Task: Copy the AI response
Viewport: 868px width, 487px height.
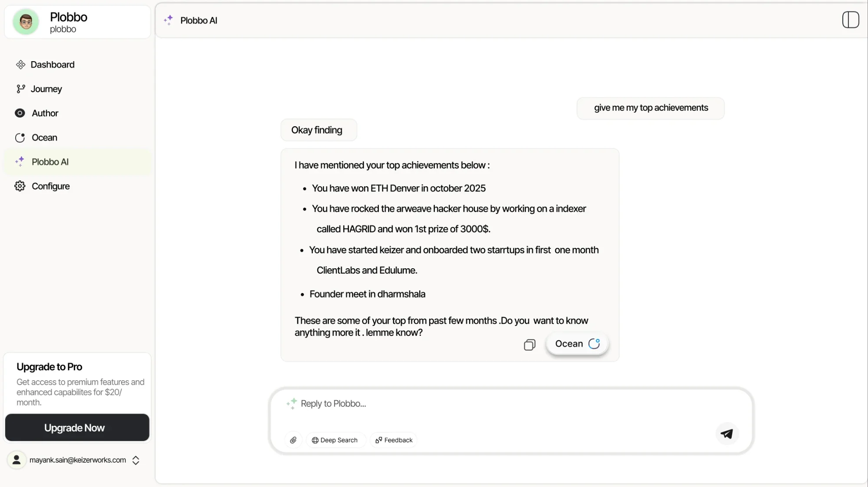Action: [x=529, y=345]
